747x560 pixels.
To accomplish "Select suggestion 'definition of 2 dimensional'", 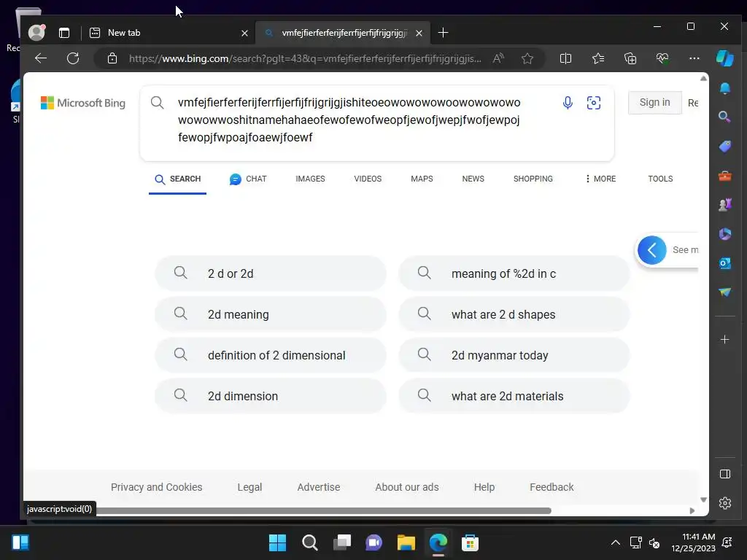I will coord(271,355).
